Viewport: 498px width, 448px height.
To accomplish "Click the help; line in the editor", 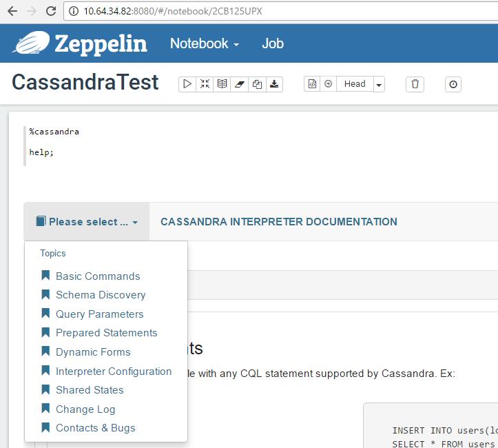I will click(x=41, y=152).
